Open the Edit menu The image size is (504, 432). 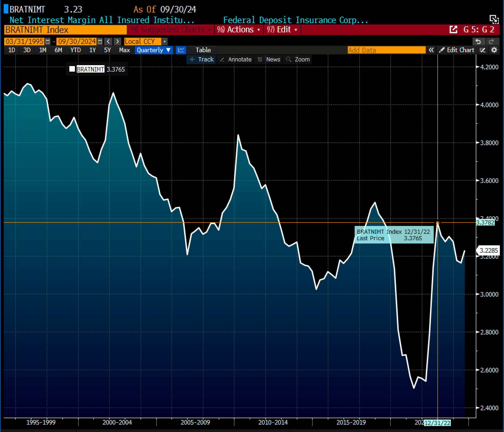(x=282, y=30)
